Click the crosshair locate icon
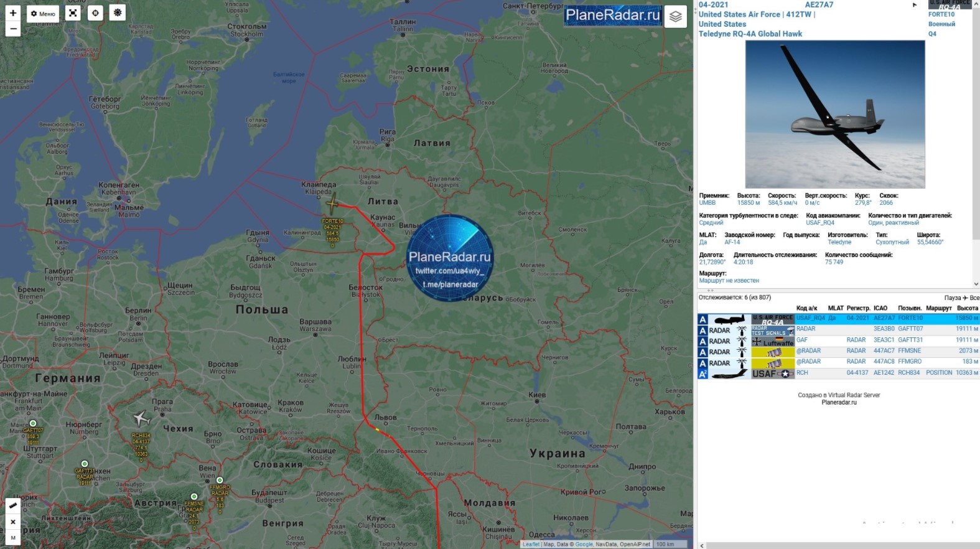The image size is (980, 549). [95, 13]
